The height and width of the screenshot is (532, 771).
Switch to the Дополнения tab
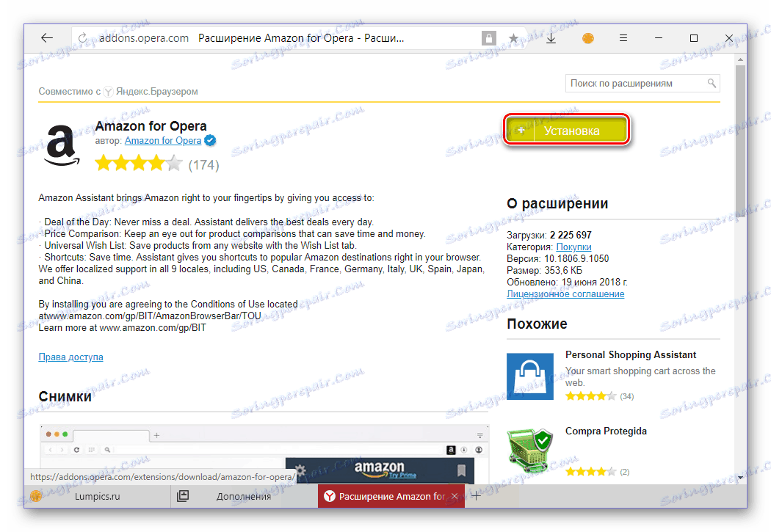(x=244, y=496)
